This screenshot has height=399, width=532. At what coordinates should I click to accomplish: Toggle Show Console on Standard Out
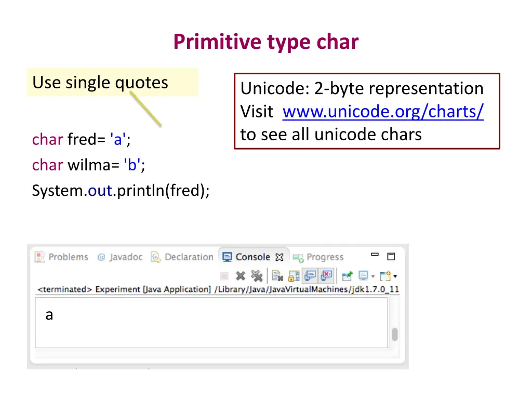coord(310,275)
